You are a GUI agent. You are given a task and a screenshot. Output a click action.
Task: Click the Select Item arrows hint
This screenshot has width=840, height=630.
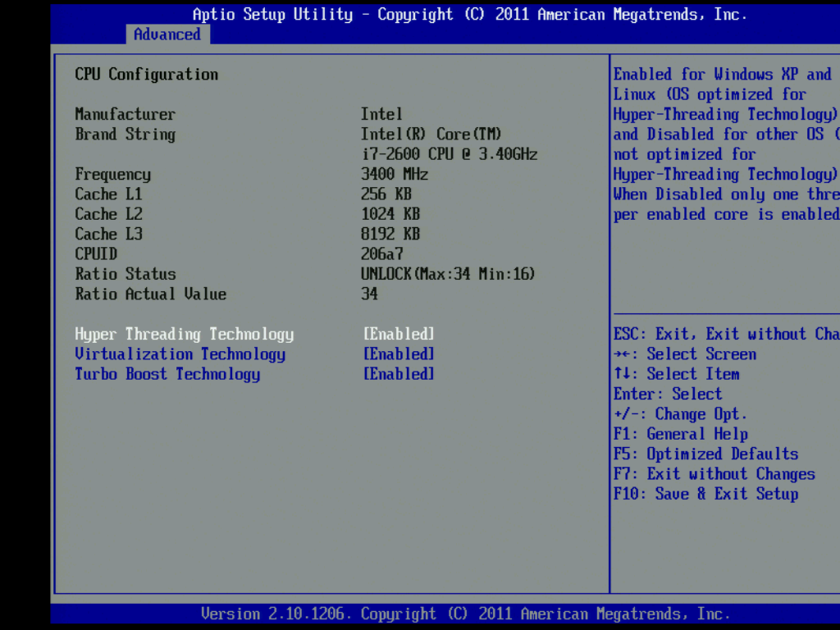[x=677, y=374]
